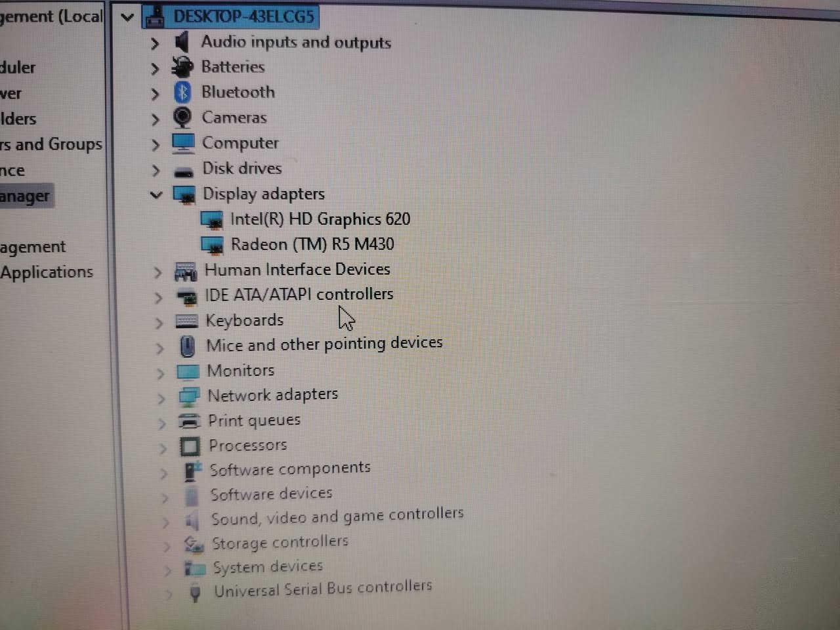Viewport: 840px width, 630px height.
Task: Collapse the DESKTOP-43ELCG5 root node
Action: click(127, 17)
